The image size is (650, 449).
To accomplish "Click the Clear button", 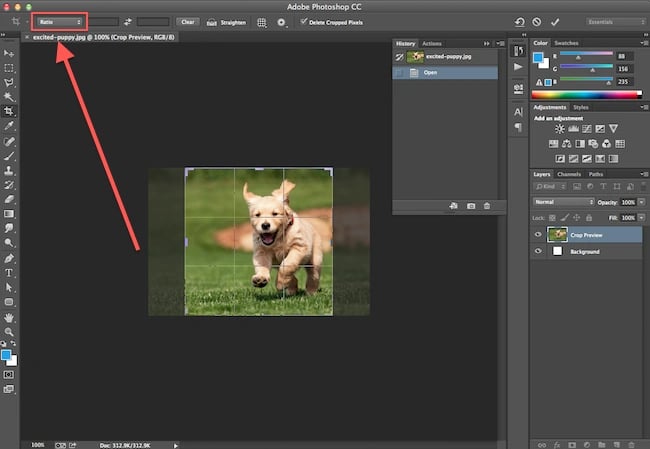I will 187,21.
